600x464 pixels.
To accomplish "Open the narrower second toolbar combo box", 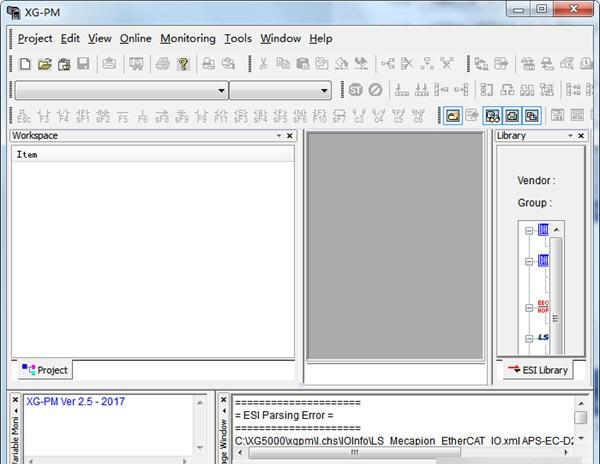I will coord(280,90).
